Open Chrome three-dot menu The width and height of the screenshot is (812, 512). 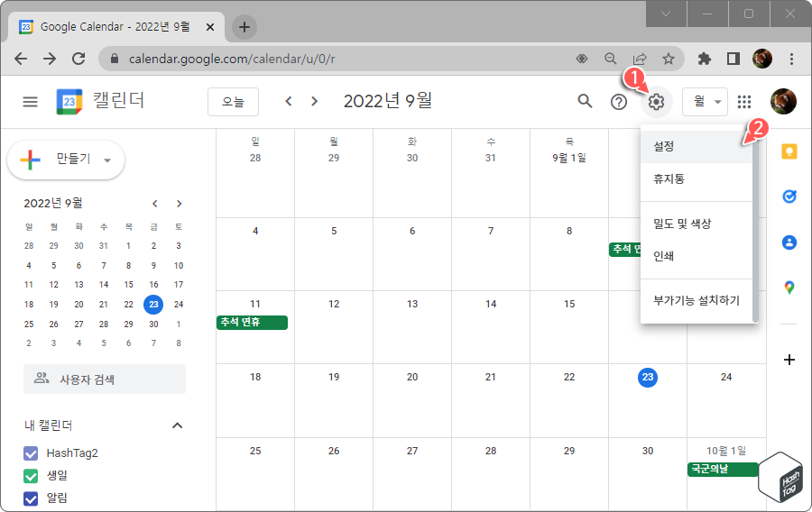[x=791, y=59]
